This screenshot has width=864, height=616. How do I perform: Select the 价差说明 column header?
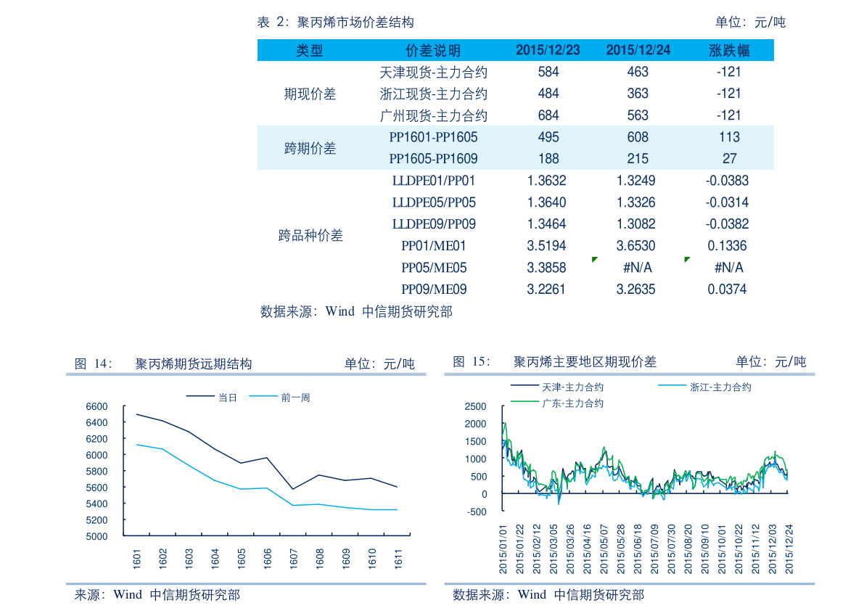coord(433,51)
